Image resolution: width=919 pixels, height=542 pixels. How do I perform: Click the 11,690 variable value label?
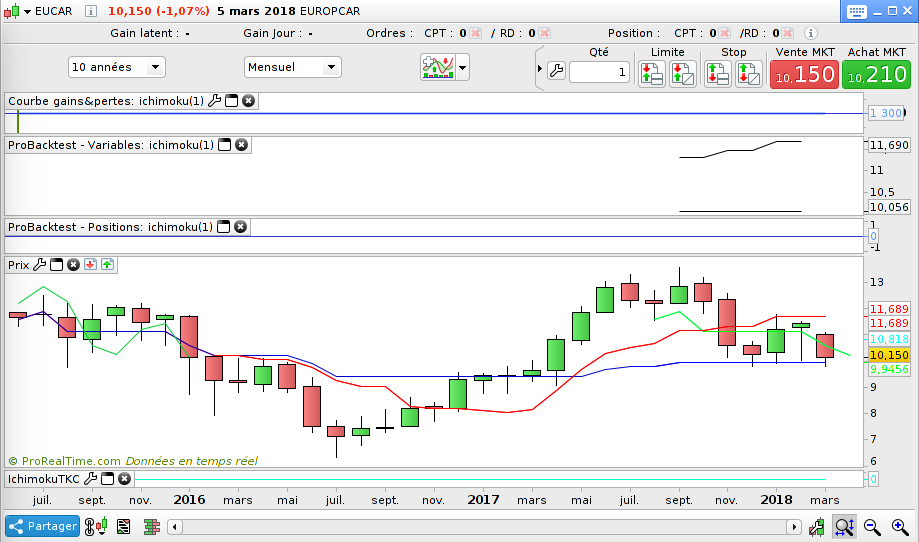(889, 145)
